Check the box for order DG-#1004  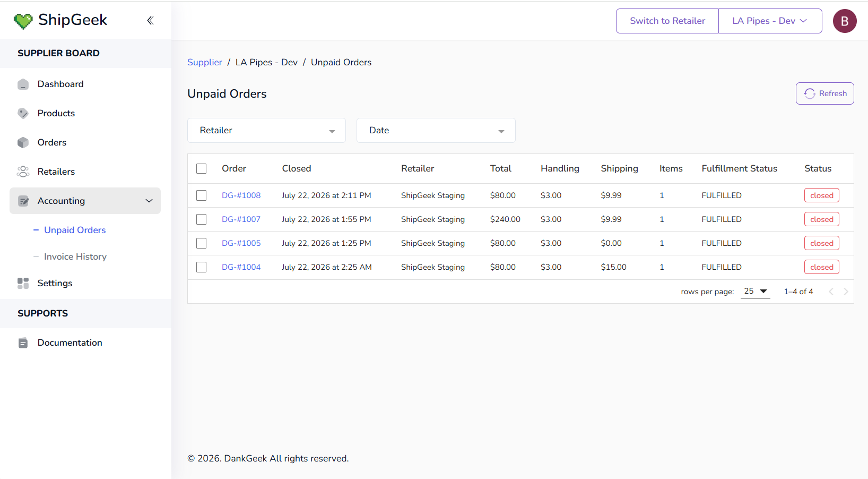[202, 267]
